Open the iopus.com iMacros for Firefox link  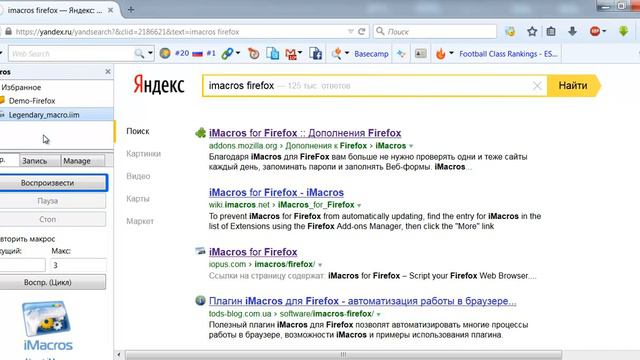253,252
